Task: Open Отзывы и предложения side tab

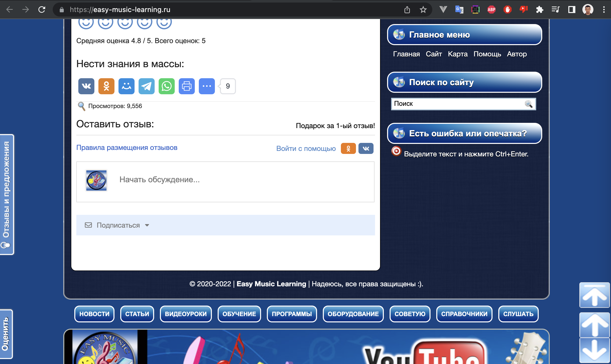Action: (7, 195)
